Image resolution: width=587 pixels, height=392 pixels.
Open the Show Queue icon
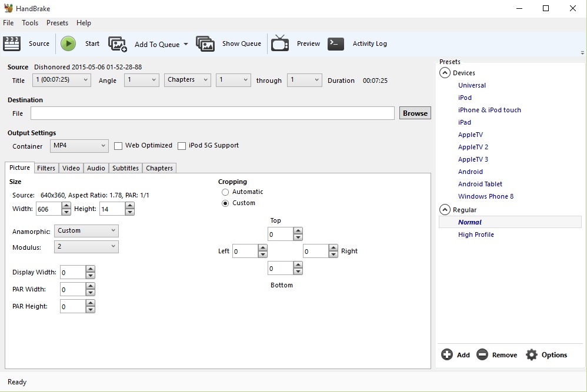pos(205,43)
